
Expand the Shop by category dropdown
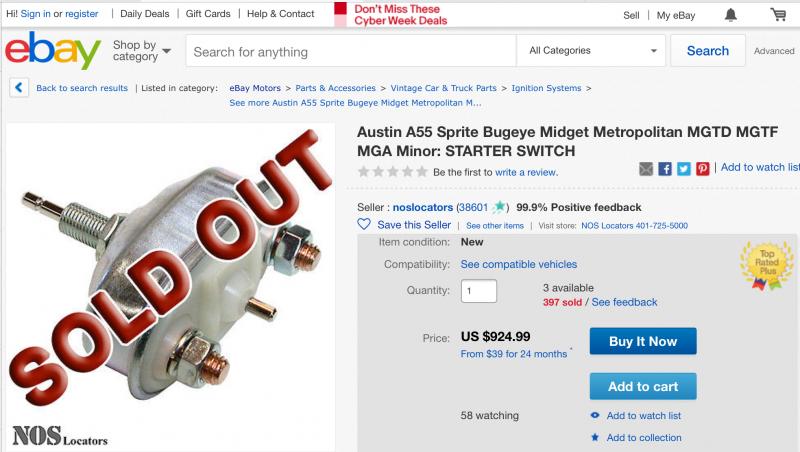(141, 51)
